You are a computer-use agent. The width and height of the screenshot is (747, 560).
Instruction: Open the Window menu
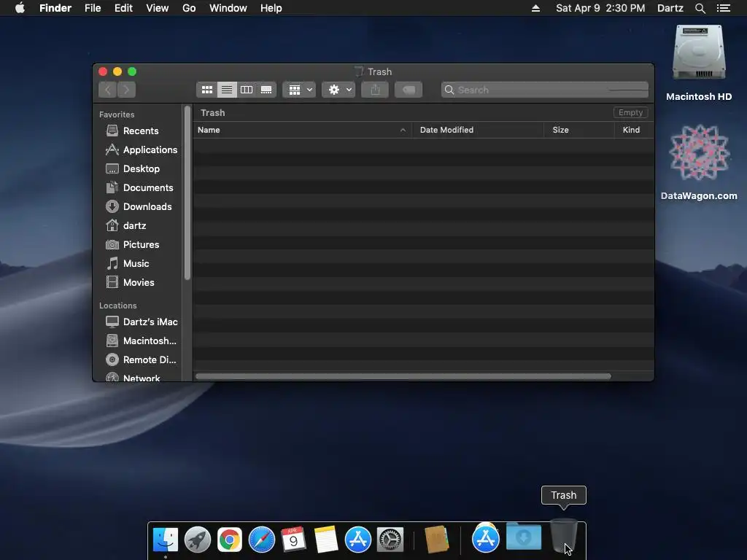(x=228, y=8)
